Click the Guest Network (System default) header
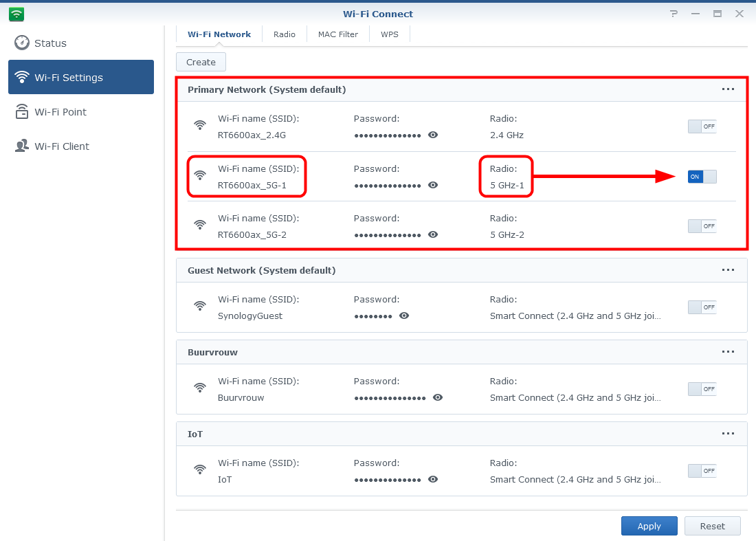Screen dimensions: 756x541 coord(261,271)
